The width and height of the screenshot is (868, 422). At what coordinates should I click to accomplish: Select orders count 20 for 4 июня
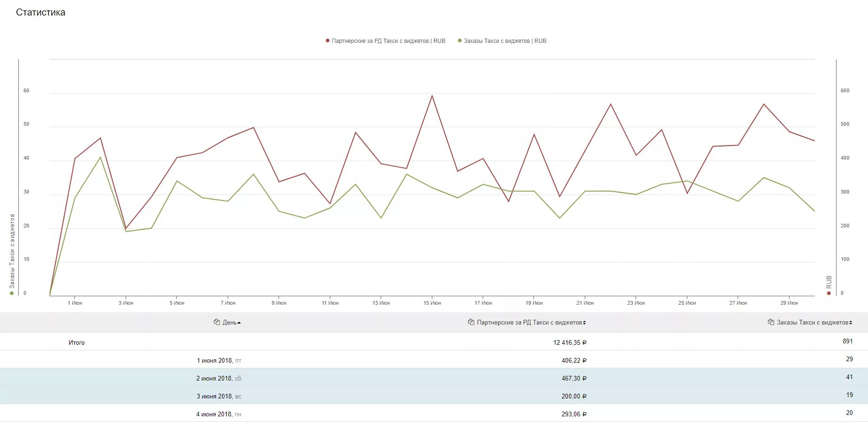tap(849, 413)
